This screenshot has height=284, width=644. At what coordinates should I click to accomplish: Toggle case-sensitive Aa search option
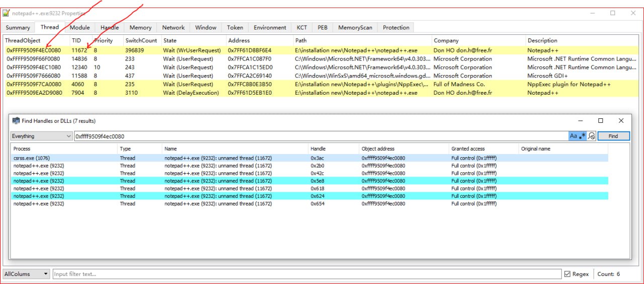573,136
